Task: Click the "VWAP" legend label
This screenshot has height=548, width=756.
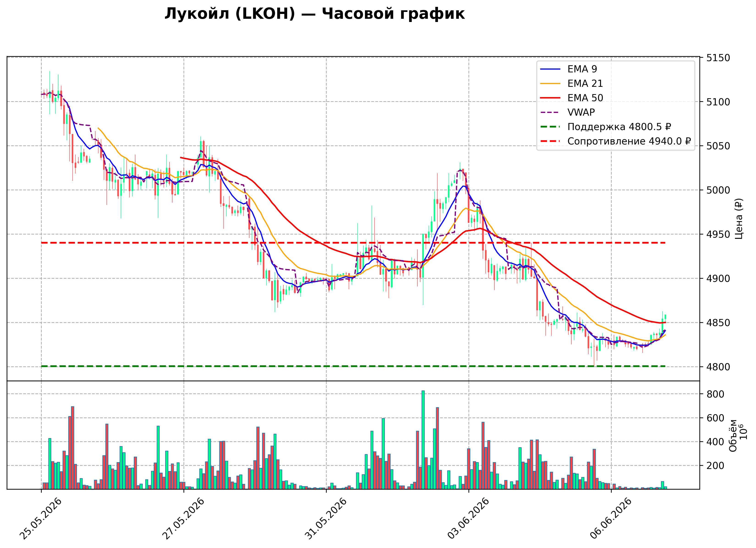Action: [x=581, y=112]
